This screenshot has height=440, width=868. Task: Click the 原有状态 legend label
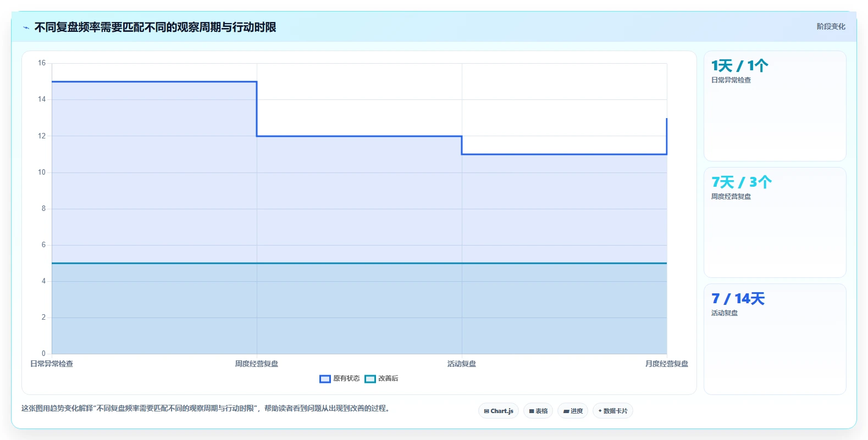(346, 378)
